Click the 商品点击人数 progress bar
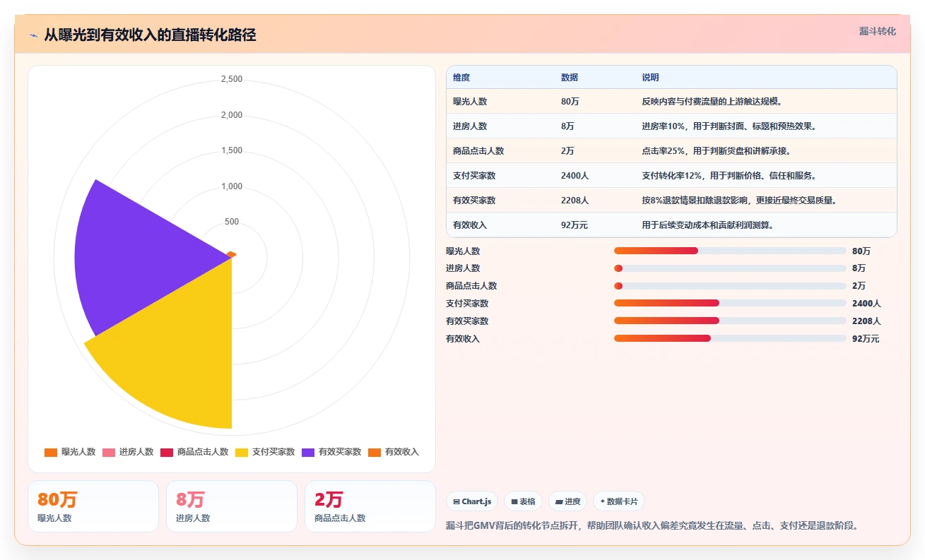Viewport: 925px width, 560px height. [730, 286]
